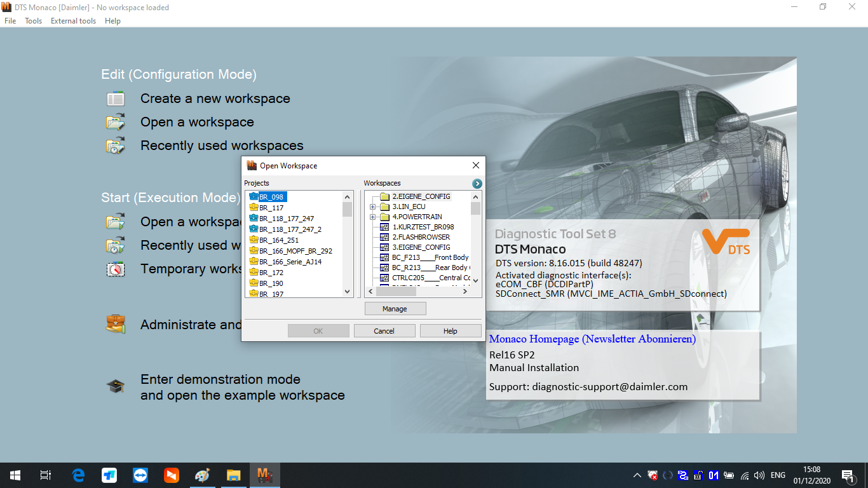
Task: Click the Open a workspace icon under Edit
Action: [x=115, y=122]
